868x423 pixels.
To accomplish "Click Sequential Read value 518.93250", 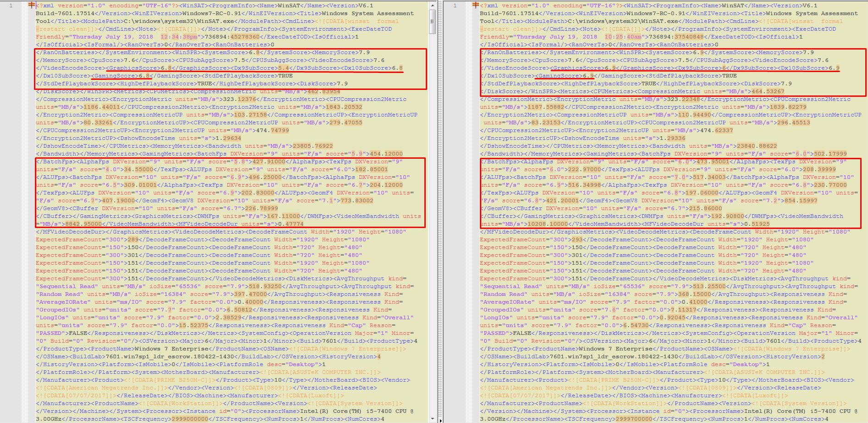I will pyautogui.click(x=265, y=286).
